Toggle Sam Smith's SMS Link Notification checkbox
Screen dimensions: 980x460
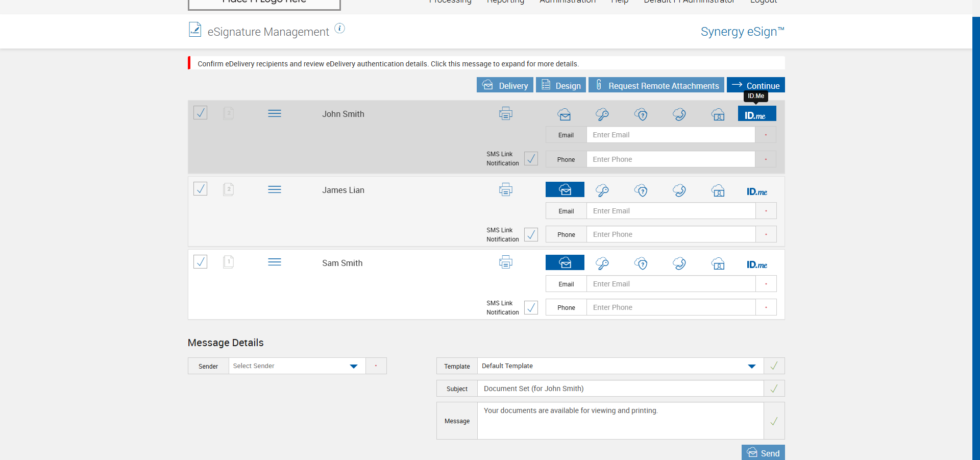531,307
